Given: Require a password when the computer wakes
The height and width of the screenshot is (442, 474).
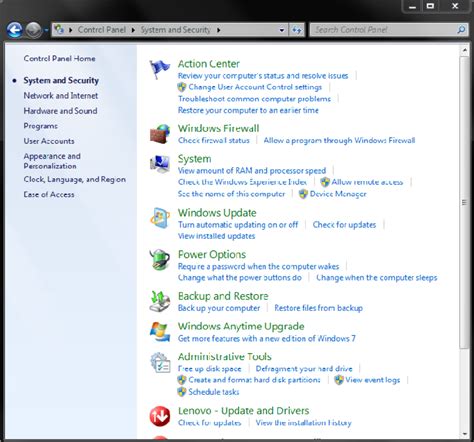Looking at the screenshot, I should pyautogui.click(x=258, y=266).
